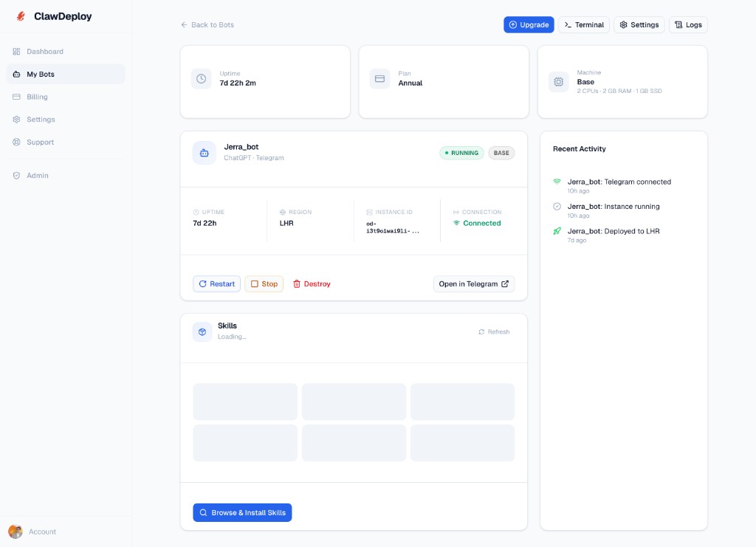Select Admin in the sidebar

point(37,176)
